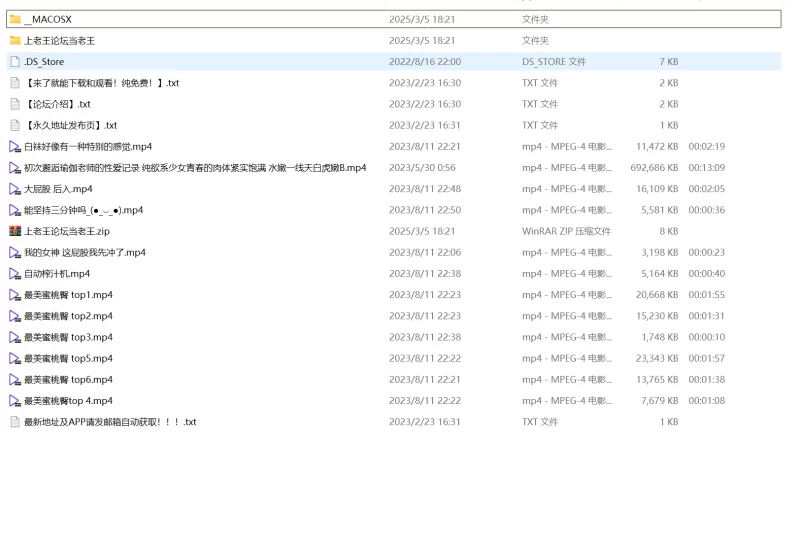Click the video icon of the top1.mp4 file
The height and width of the screenshot is (537, 800).
coord(15,295)
